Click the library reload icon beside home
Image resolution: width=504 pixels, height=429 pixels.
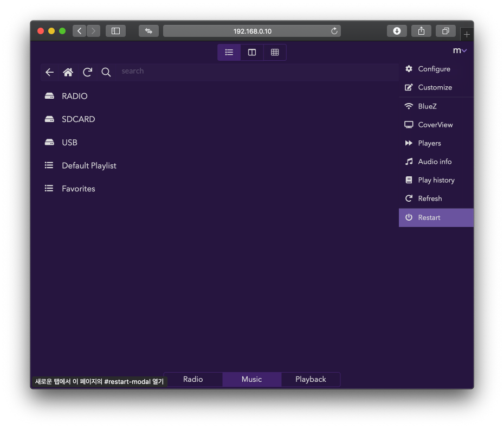[x=87, y=72]
